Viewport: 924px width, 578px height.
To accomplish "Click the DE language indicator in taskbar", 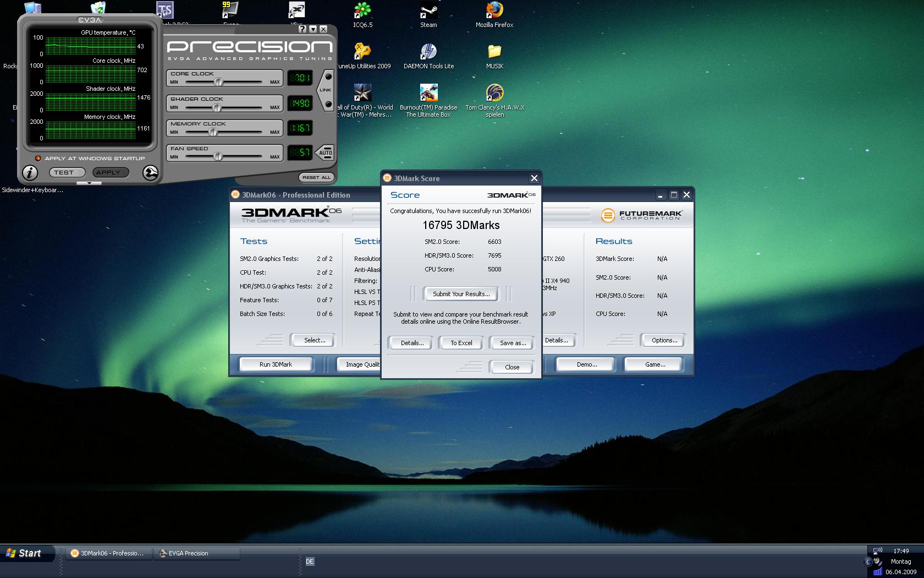I will 310,561.
